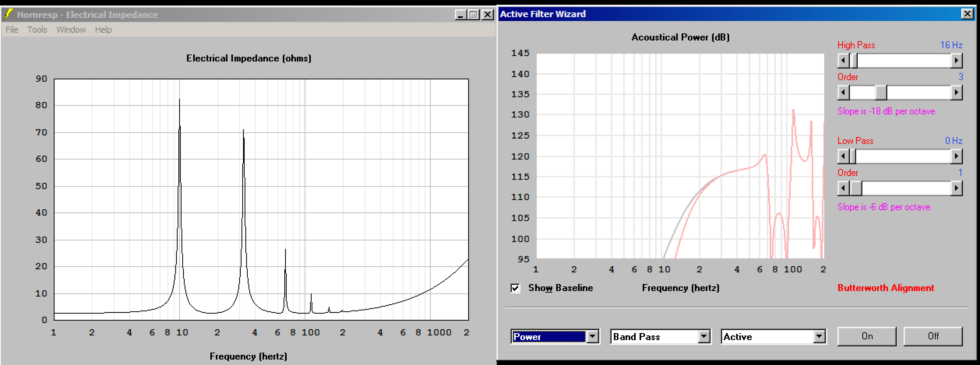Screen dimensions: 980x365
Task: Open the Band Pass dropdown list
Action: pyautogui.click(x=703, y=337)
